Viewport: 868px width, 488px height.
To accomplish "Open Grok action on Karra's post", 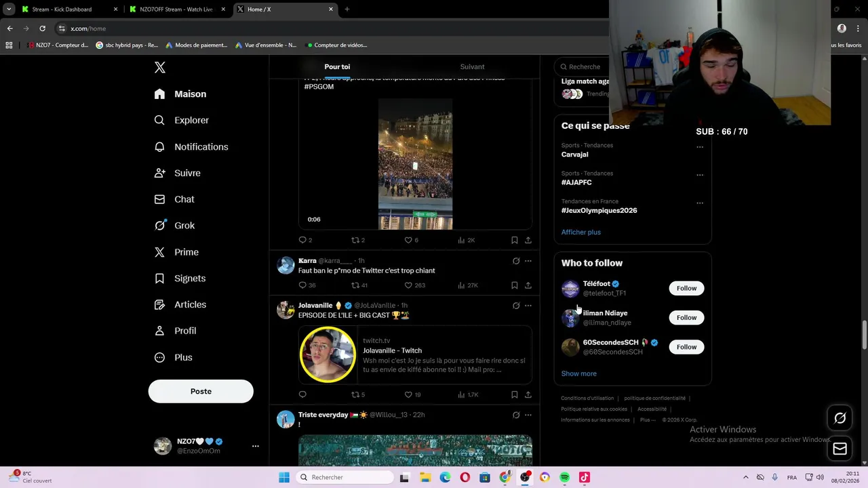I will tap(516, 261).
